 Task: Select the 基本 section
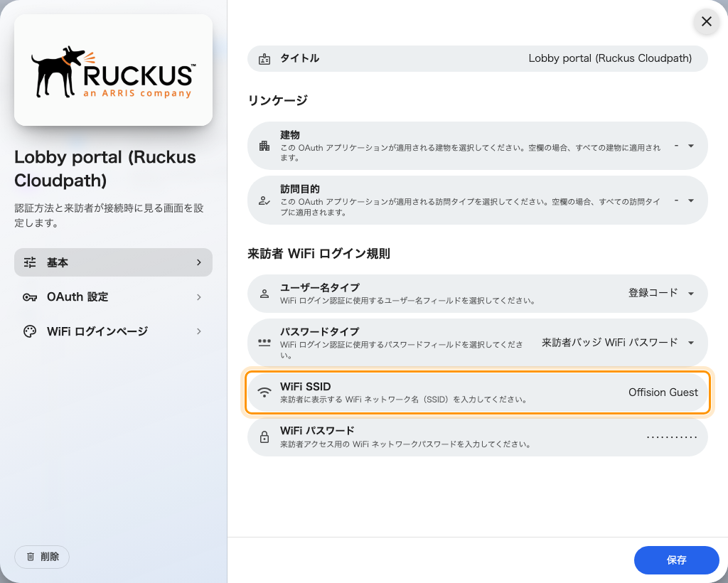point(113,262)
